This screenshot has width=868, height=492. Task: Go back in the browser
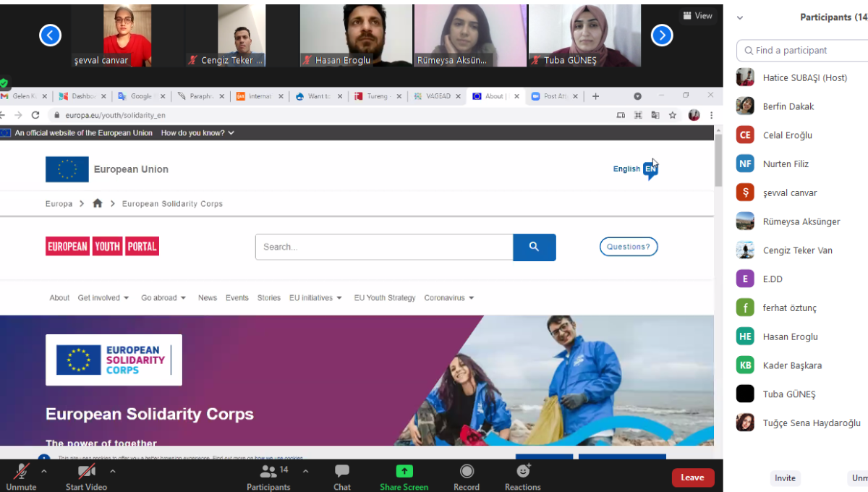coord(2,115)
